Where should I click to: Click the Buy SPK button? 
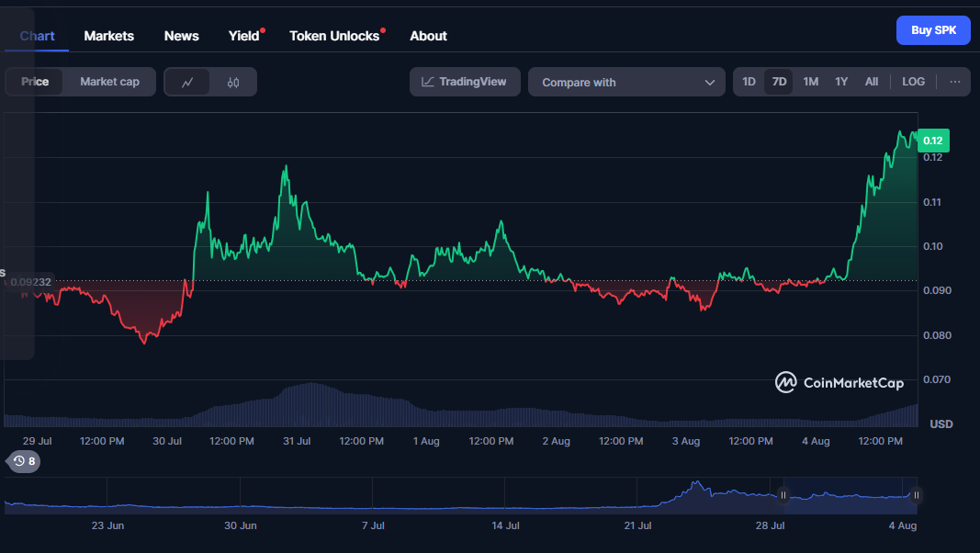point(933,29)
